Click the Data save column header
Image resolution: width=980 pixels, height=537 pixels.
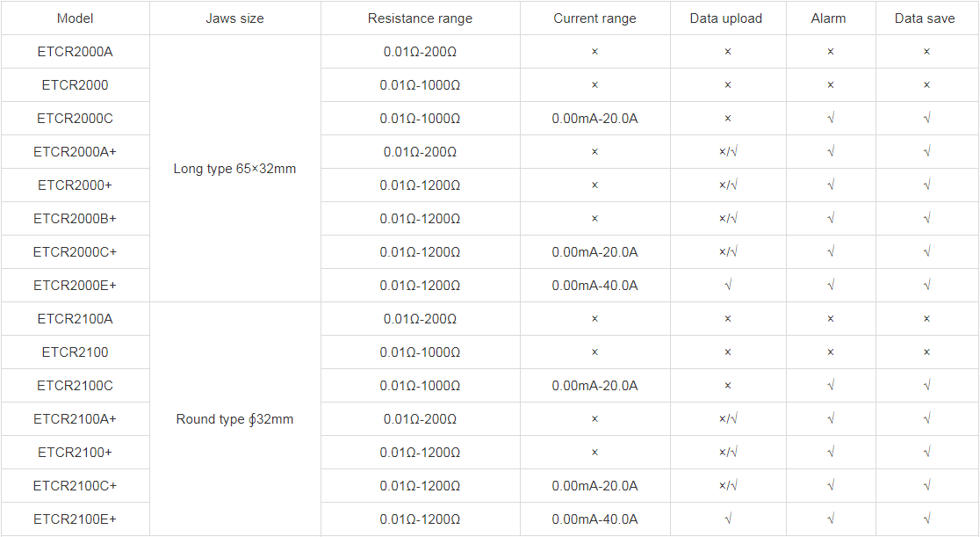(x=925, y=18)
